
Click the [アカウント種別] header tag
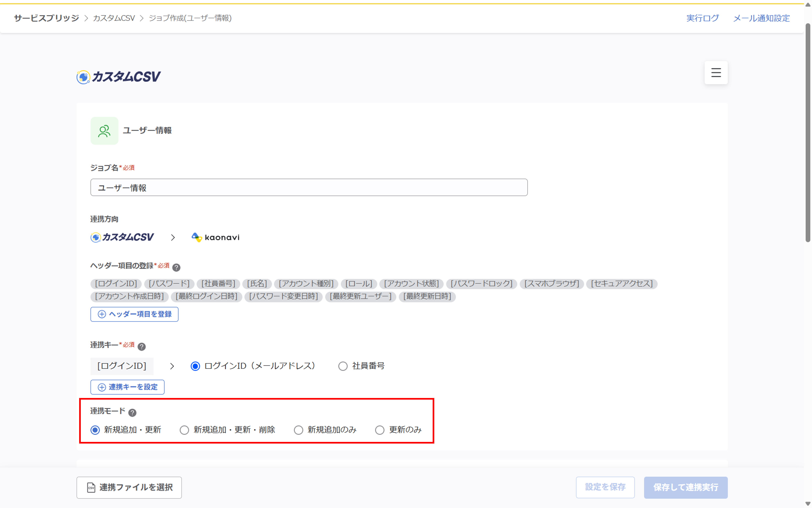(306, 284)
